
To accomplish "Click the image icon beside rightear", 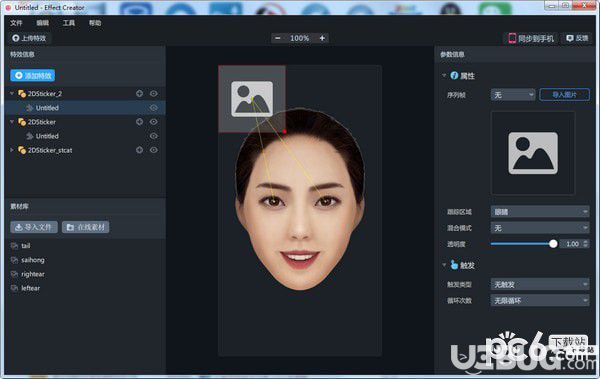I will [x=15, y=274].
